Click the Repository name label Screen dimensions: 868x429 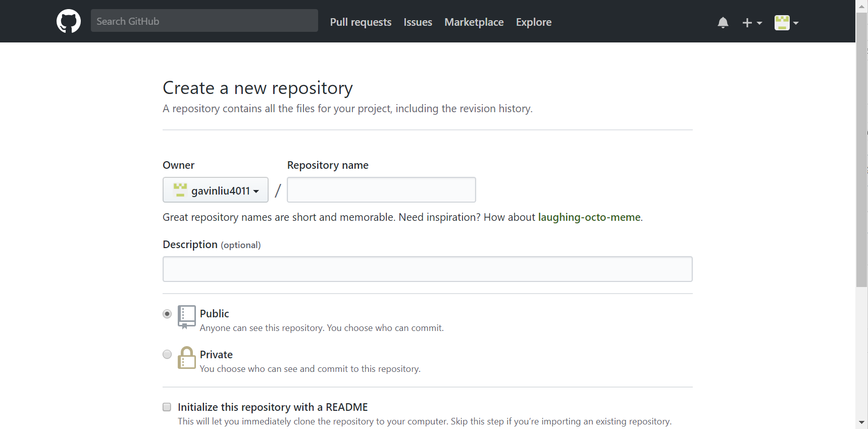tap(328, 165)
